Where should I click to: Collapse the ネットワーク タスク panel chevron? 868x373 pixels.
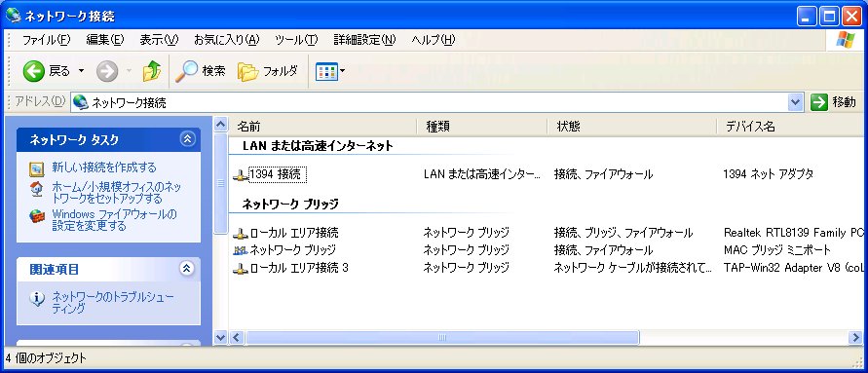(188, 139)
